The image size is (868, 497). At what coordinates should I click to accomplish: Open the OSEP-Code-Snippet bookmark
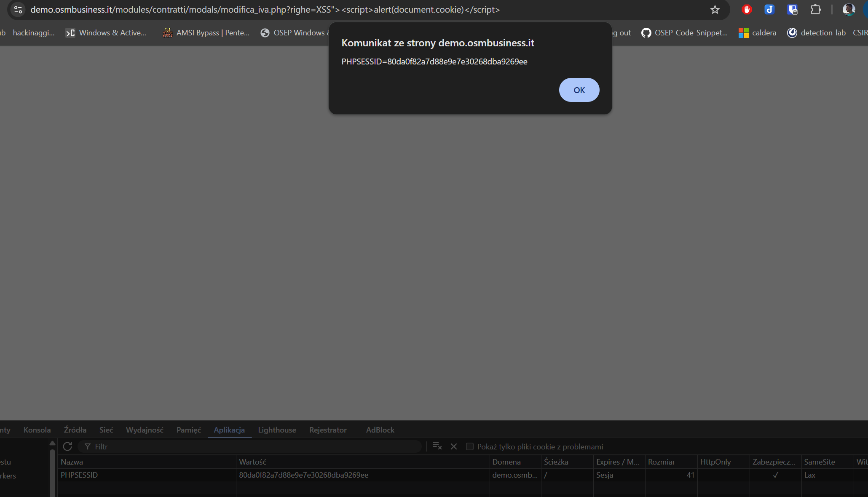click(685, 33)
